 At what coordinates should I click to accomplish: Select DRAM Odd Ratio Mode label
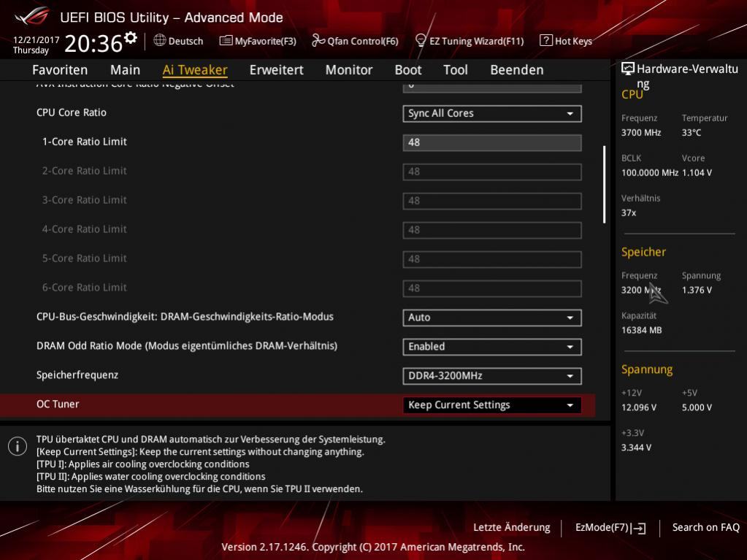click(x=187, y=346)
